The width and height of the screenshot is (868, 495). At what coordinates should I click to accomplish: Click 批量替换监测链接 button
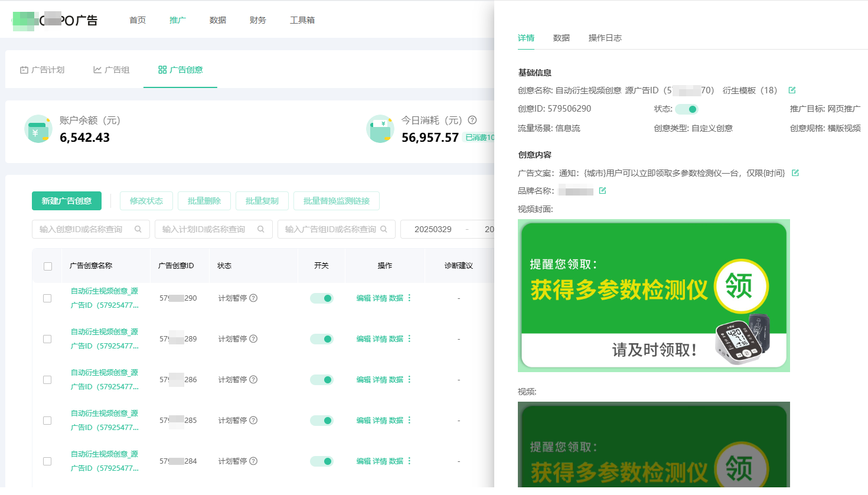(337, 201)
